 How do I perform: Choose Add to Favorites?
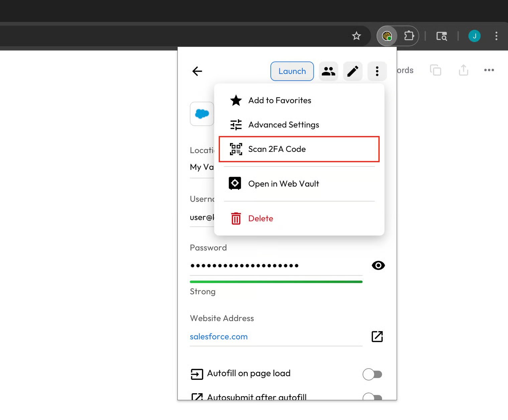click(x=279, y=100)
